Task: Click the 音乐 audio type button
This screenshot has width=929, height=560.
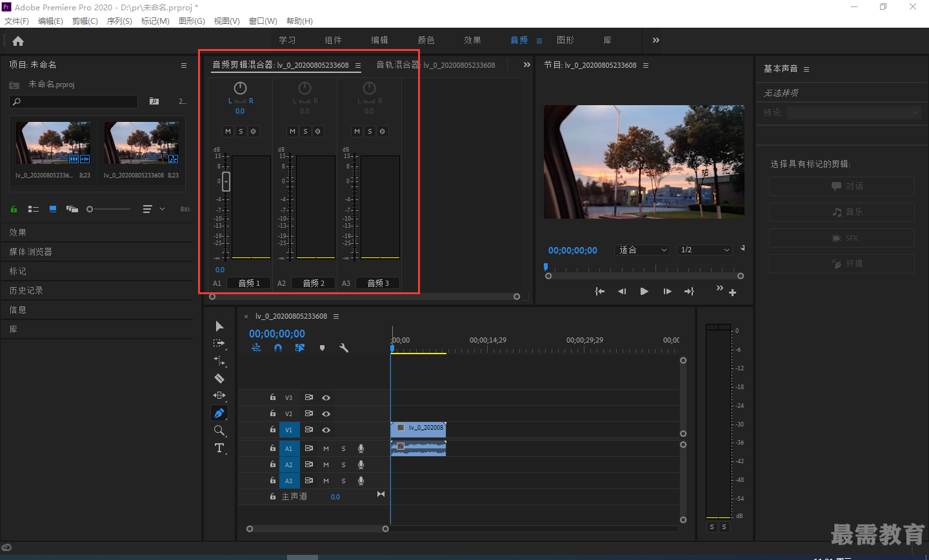Action: 841,212
